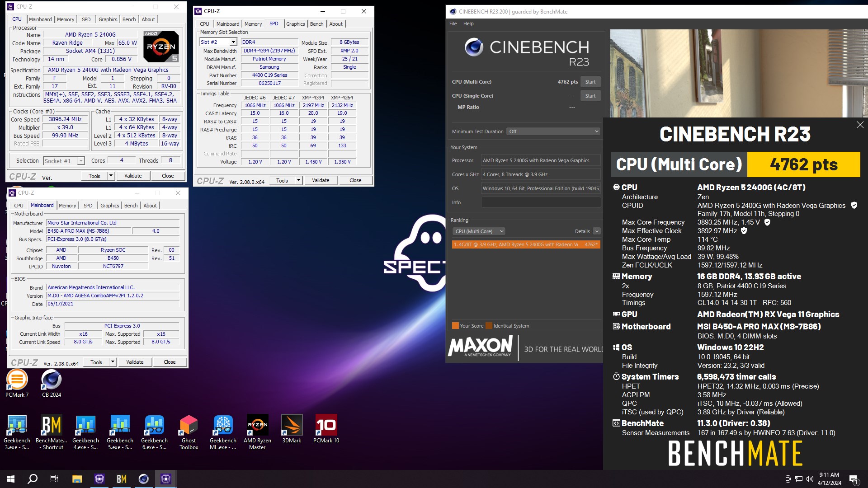The image size is (868, 488).
Task: Click Tools button in CPU-Z Mainboard window
Action: 96,362
